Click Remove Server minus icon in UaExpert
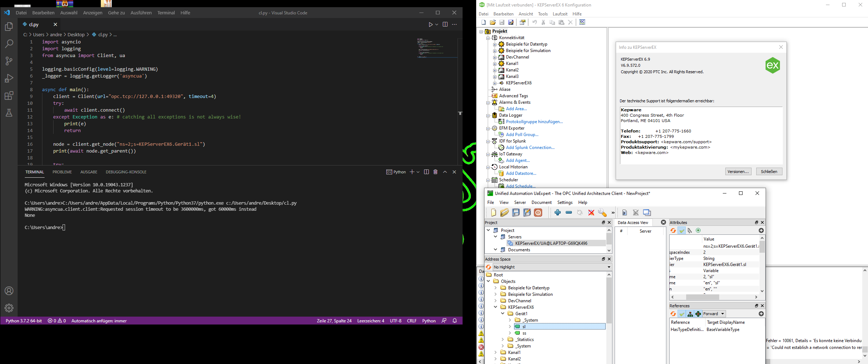The image size is (868, 364). tap(569, 213)
